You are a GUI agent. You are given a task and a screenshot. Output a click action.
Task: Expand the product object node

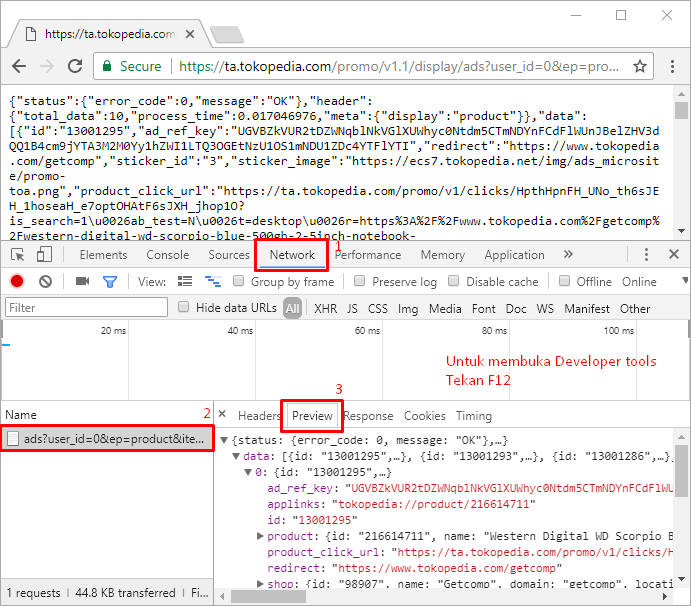[x=260, y=536]
